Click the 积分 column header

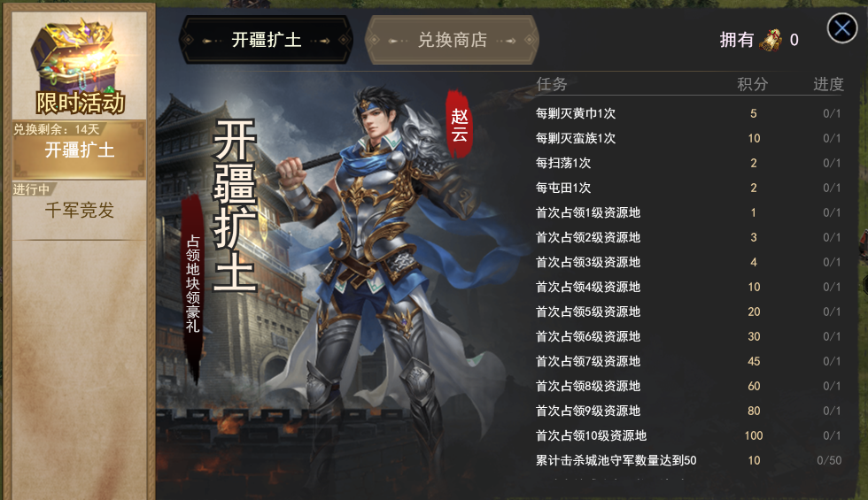tap(752, 84)
